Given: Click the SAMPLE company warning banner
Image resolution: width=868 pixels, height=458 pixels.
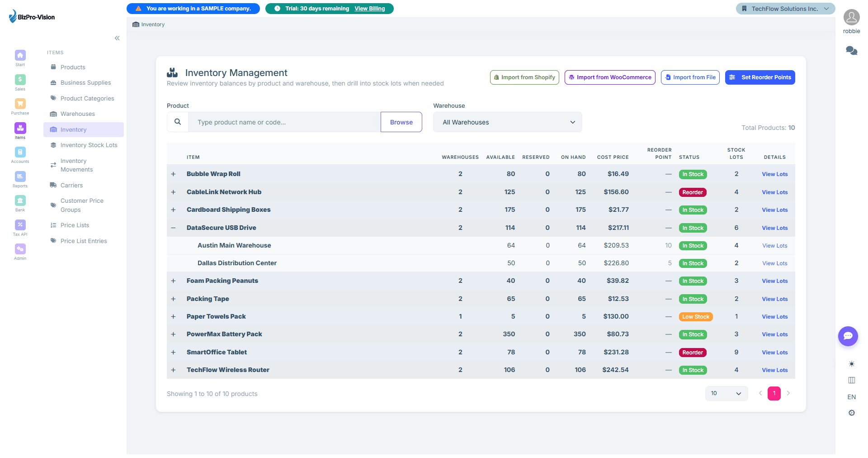Looking at the screenshot, I should click(x=193, y=9).
